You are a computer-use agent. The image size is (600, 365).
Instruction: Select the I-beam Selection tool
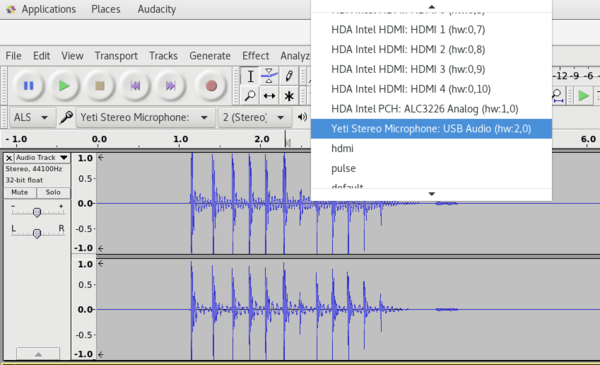(x=250, y=76)
